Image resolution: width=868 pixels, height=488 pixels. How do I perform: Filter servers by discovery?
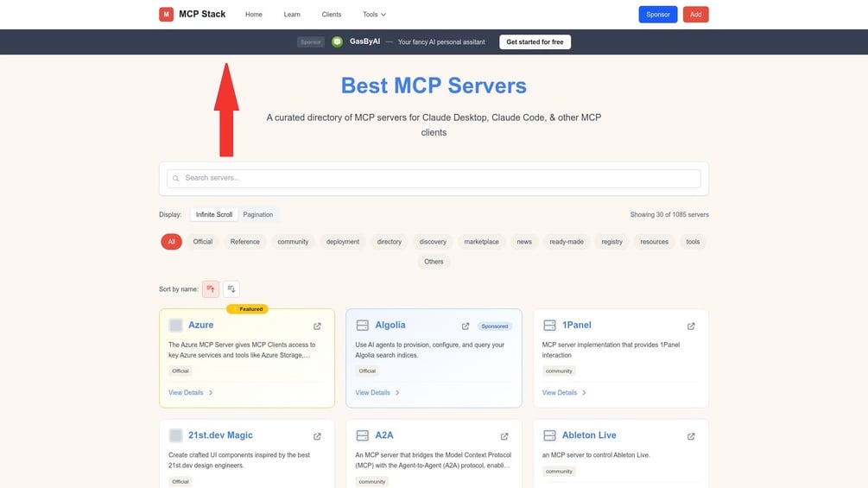coord(433,242)
